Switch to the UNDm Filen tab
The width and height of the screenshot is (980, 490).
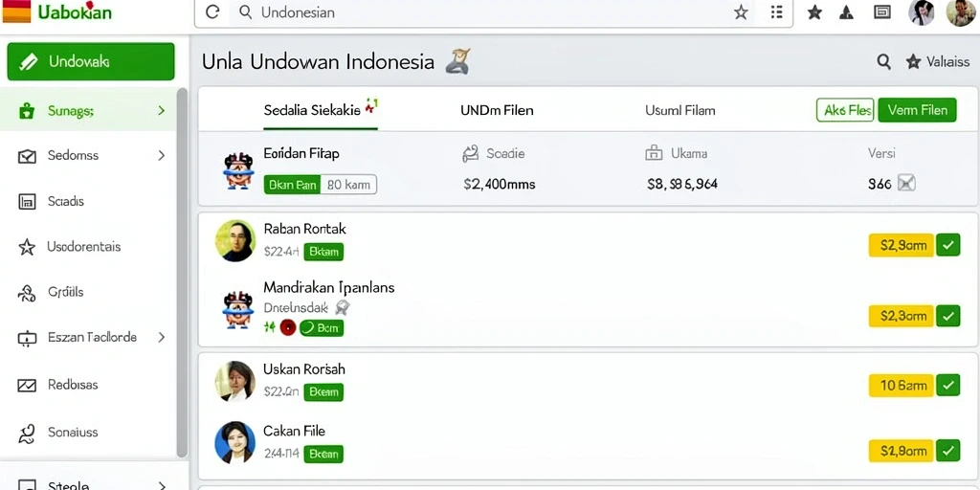click(x=497, y=111)
